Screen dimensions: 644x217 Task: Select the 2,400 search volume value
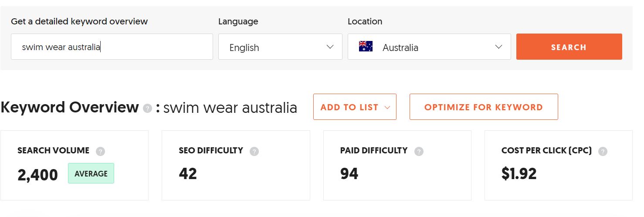pos(37,175)
